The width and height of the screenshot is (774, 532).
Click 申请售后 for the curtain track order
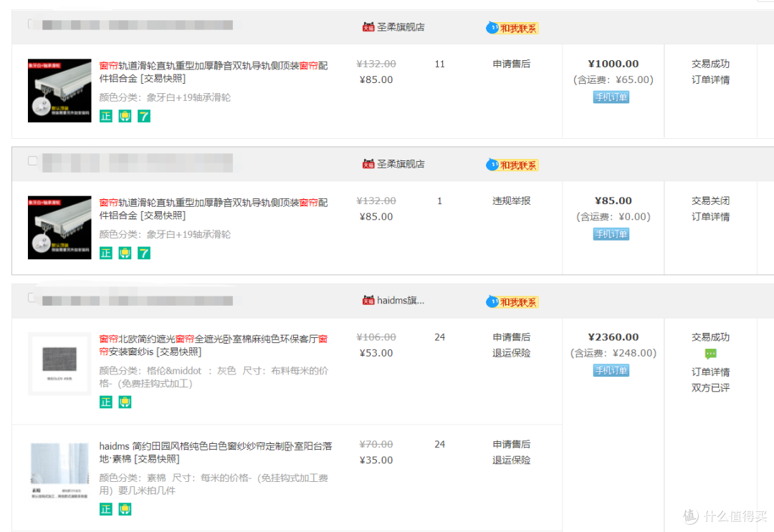tap(512, 64)
